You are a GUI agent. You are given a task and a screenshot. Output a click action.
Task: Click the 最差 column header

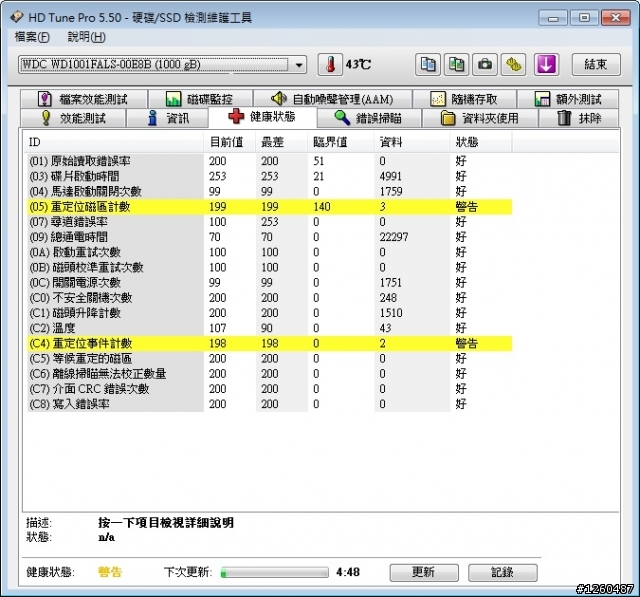point(281,142)
